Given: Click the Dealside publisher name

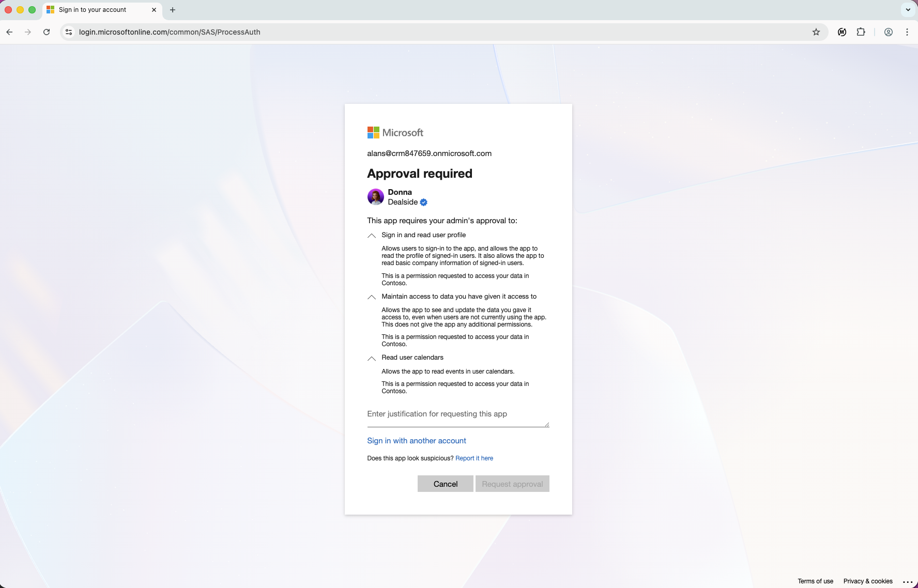Looking at the screenshot, I should tap(403, 202).
